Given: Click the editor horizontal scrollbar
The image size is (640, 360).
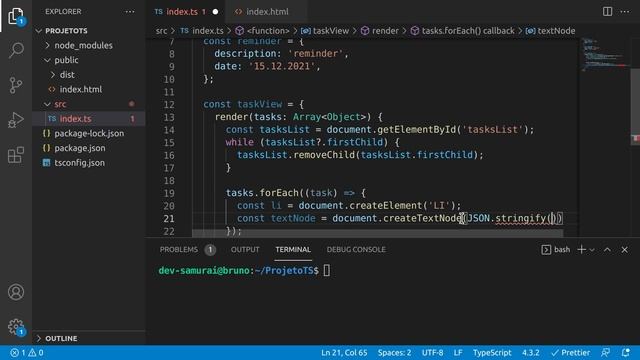Looking at the screenshot, I should (x=377, y=233).
